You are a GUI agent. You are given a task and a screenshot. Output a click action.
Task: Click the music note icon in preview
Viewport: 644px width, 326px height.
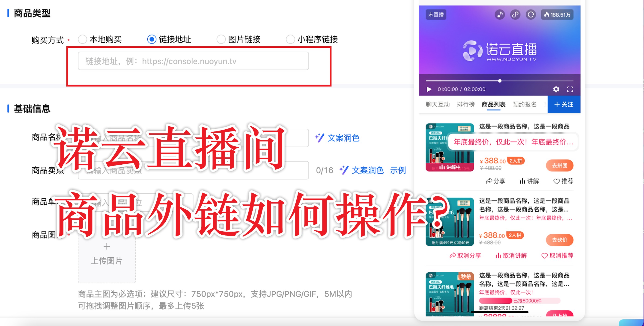pyautogui.click(x=500, y=15)
